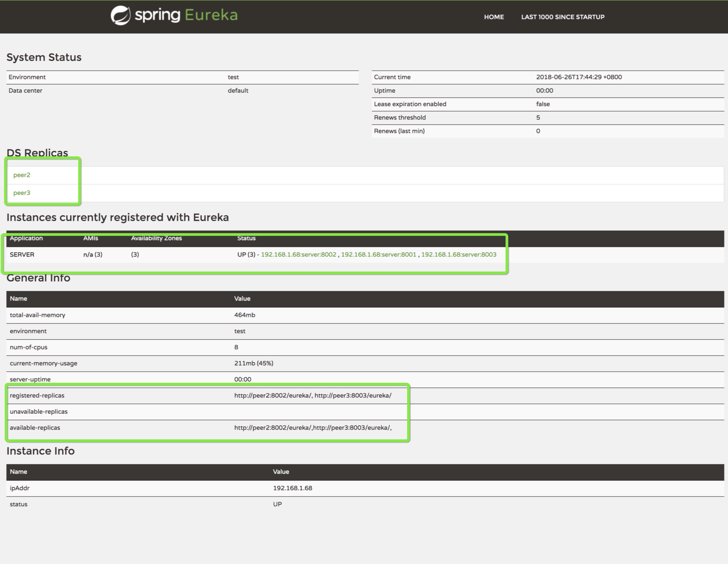The image size is (728, 564).
Task: Open the HOME menu item
Action: 494,17
